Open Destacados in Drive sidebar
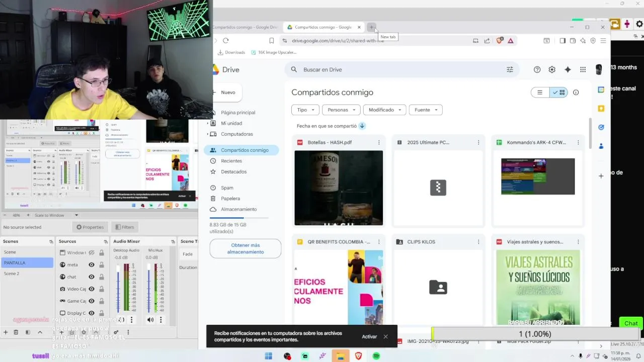 233,172
